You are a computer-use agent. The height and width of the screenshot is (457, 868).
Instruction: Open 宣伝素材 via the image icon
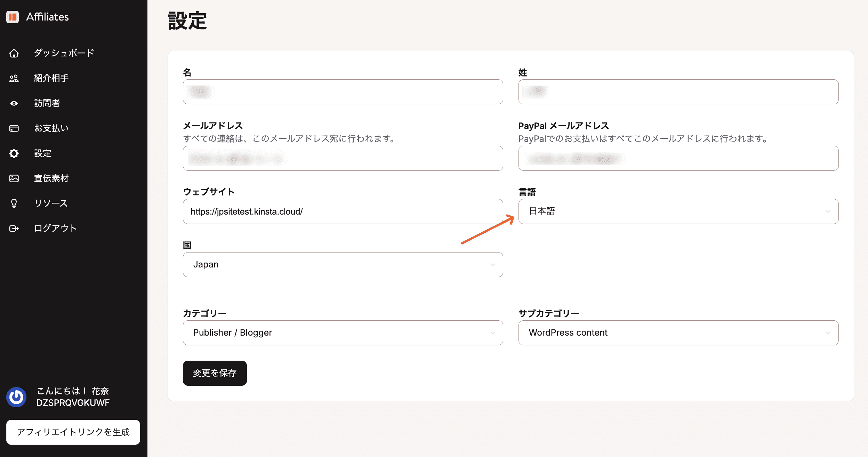14,178
